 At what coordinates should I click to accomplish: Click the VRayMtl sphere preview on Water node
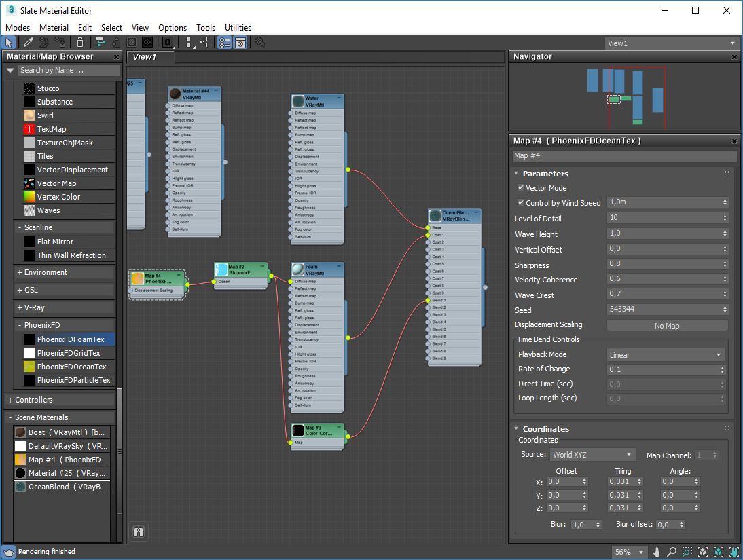pos(298,101)
